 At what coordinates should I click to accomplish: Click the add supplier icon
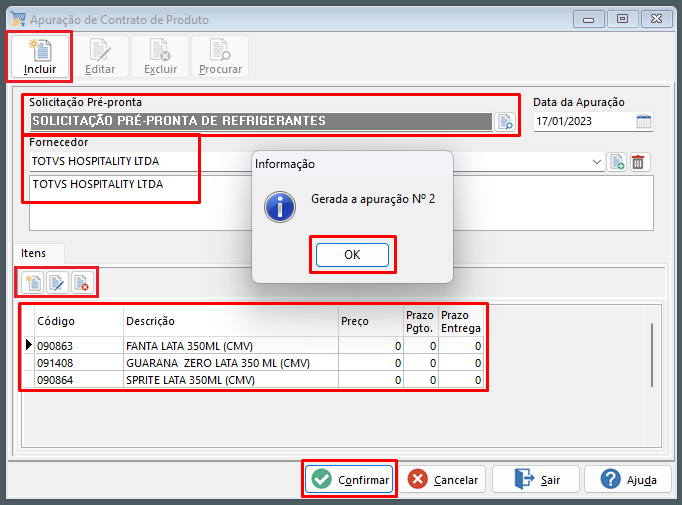pyautogui.click(x=617, y=162)
